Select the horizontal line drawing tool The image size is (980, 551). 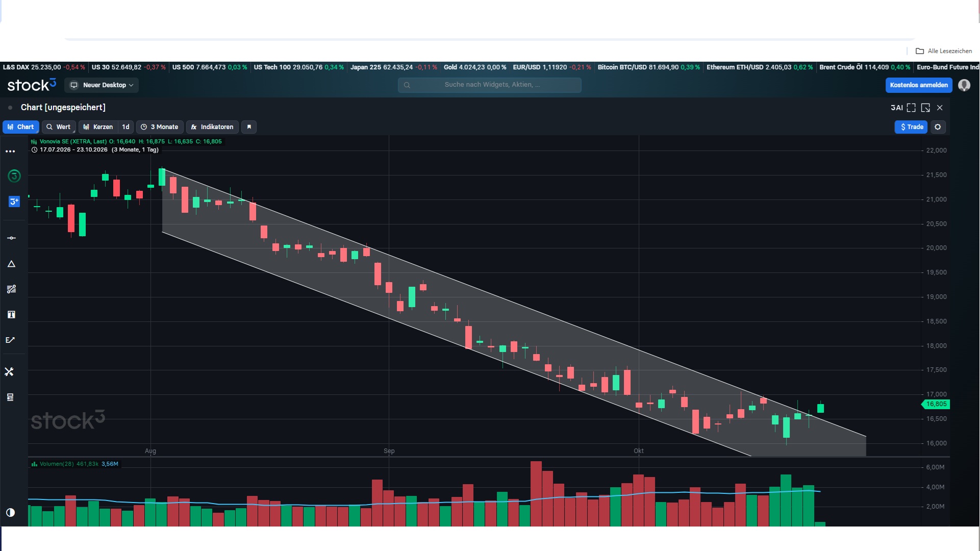point(11,238)
